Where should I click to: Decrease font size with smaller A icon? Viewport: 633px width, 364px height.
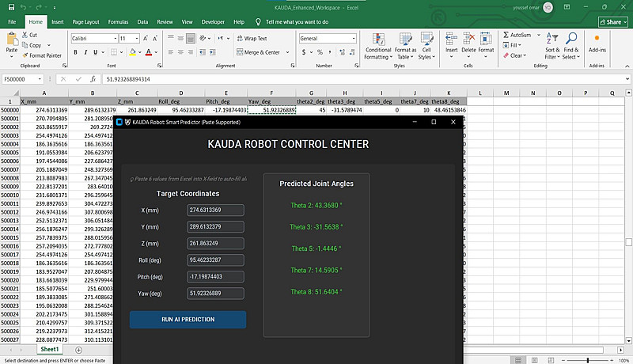[155, 38]
